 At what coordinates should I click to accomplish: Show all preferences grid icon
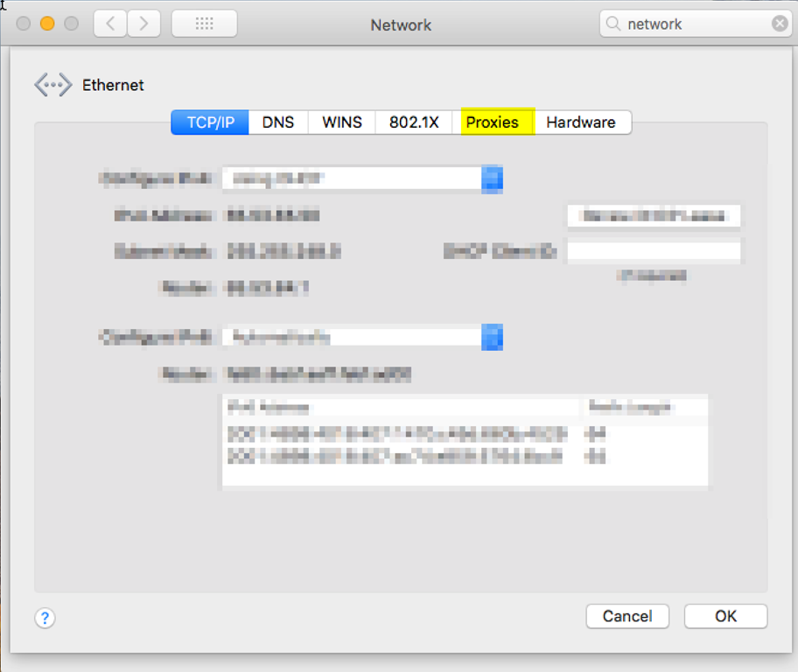(x=204, y=24)
